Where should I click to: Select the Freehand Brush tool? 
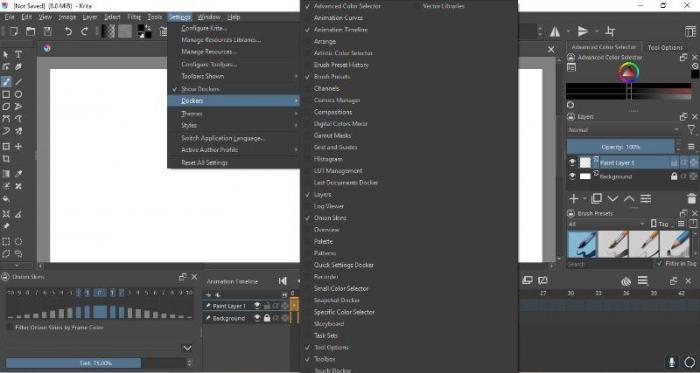coord(6,82)
